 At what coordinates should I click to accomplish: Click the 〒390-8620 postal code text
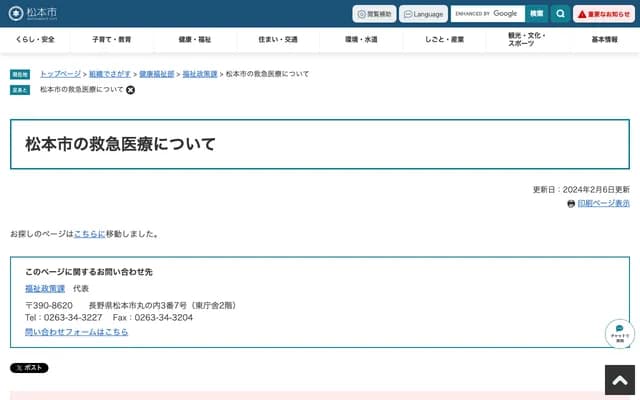tap(49, 305)
